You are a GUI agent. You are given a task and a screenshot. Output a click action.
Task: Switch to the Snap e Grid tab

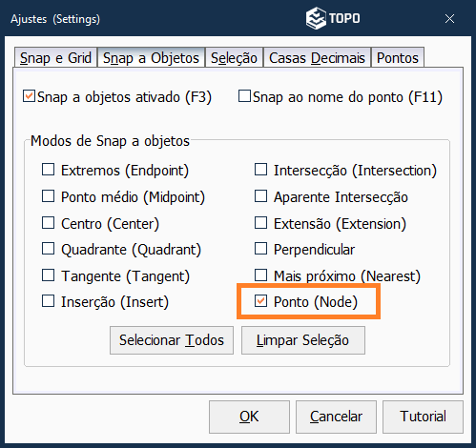pos(55,58)
